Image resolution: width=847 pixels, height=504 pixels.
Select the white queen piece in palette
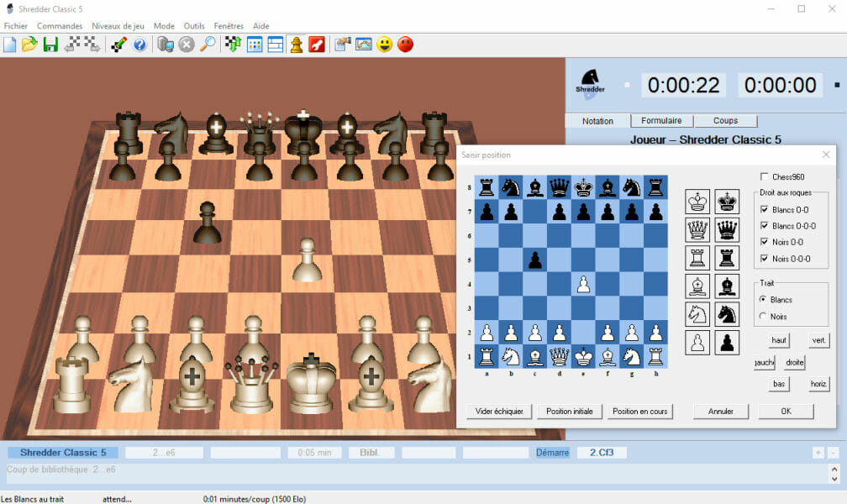(x=697, y=229)
